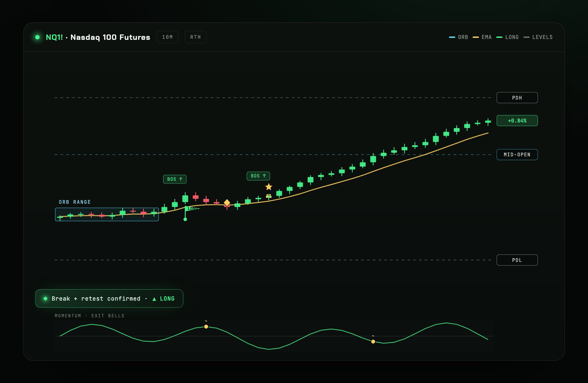Click the ORB RANGE label
Image resolution: width=588 pixels, height=383 pixels.
click(x=75, y=202)
